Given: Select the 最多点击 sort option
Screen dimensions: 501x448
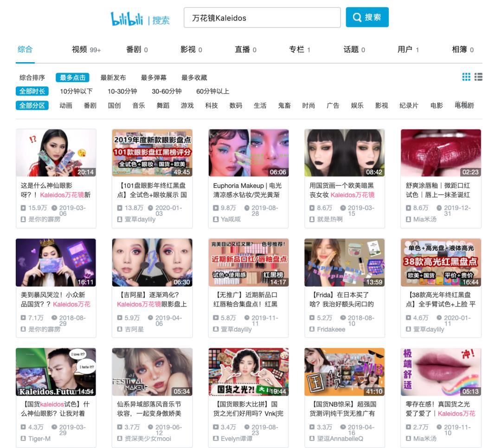Looking at the screenshot, I should (72, 77).
